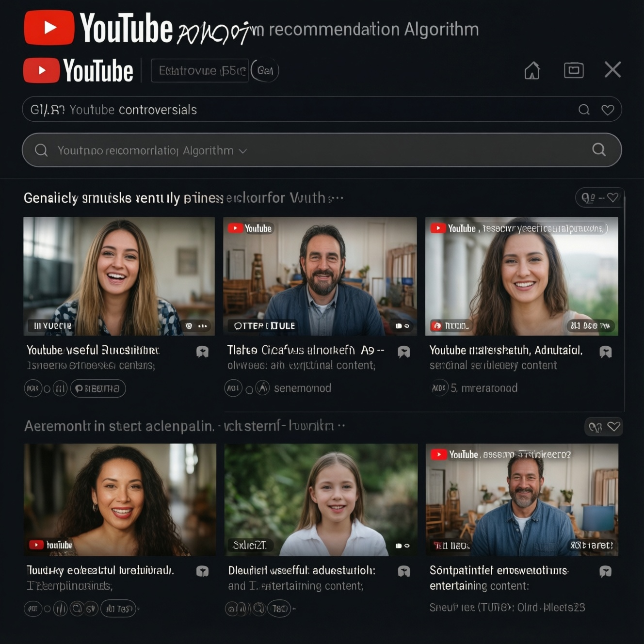
Task: Click the YouTube logo beside the header input box
Action: [78, 71]
